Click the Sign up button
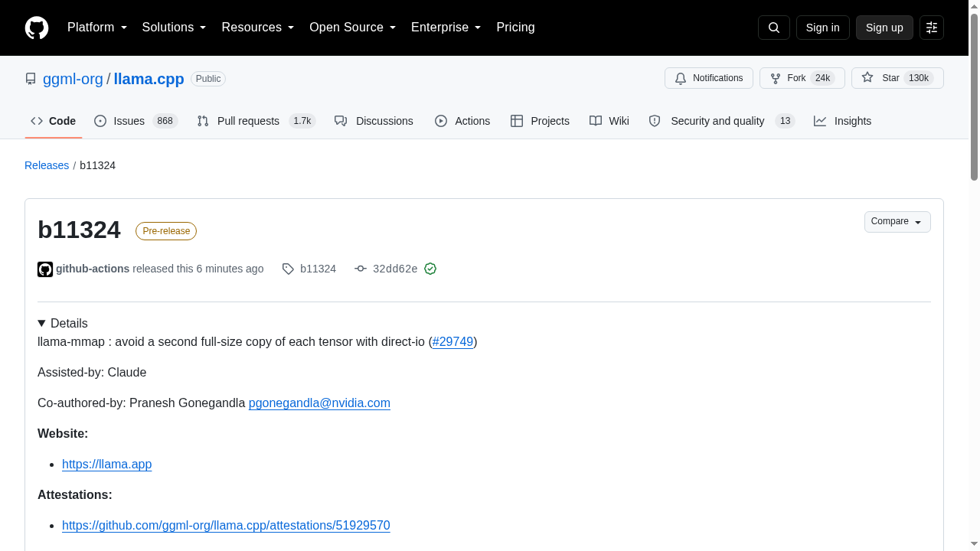This screenshot has height=551, width=980. 884,28
